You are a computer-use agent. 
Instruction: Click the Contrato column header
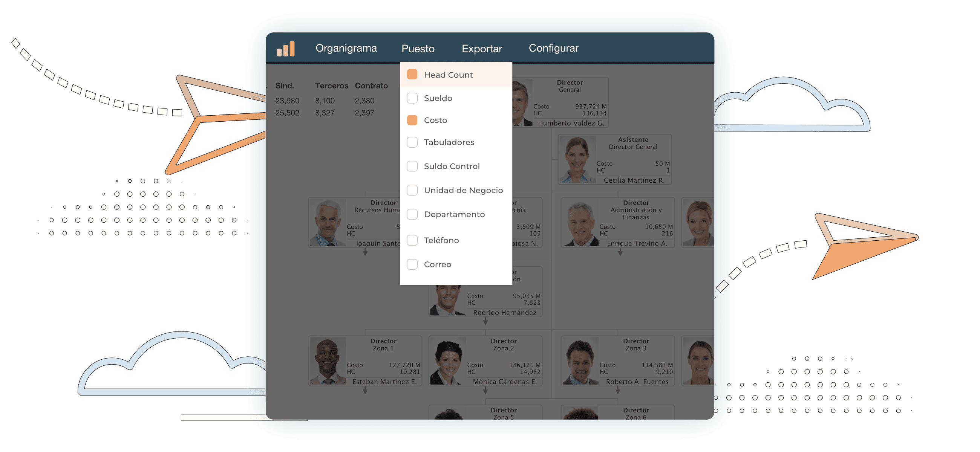[x=371, y=86]
